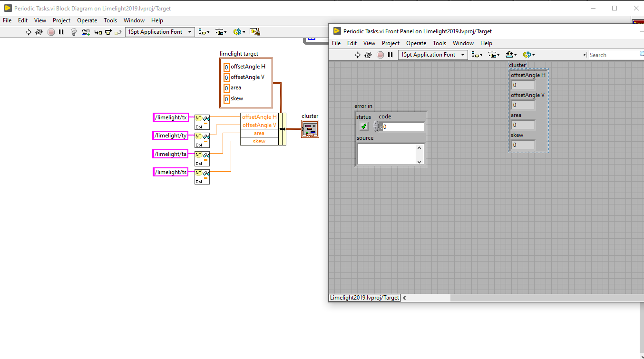Open Reorder dropdown in the Block Diagram toolbar
Screen dimensions: 644x359
[239, 32]
